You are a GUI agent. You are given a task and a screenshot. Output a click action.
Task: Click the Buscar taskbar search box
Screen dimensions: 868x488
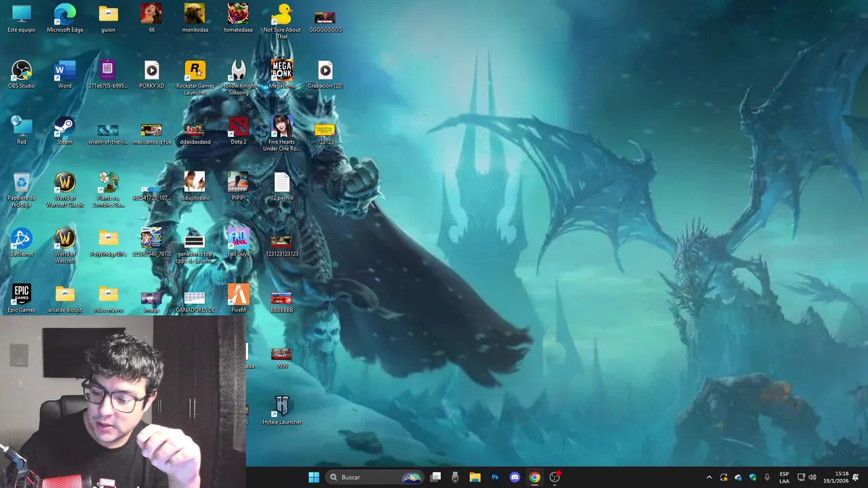[x=375, y=477]
